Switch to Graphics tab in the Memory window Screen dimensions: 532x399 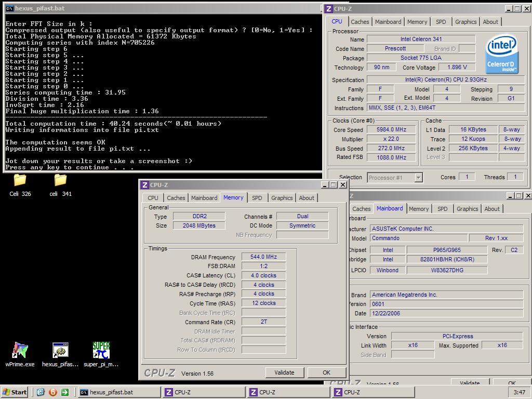click(x=282, y=198)
